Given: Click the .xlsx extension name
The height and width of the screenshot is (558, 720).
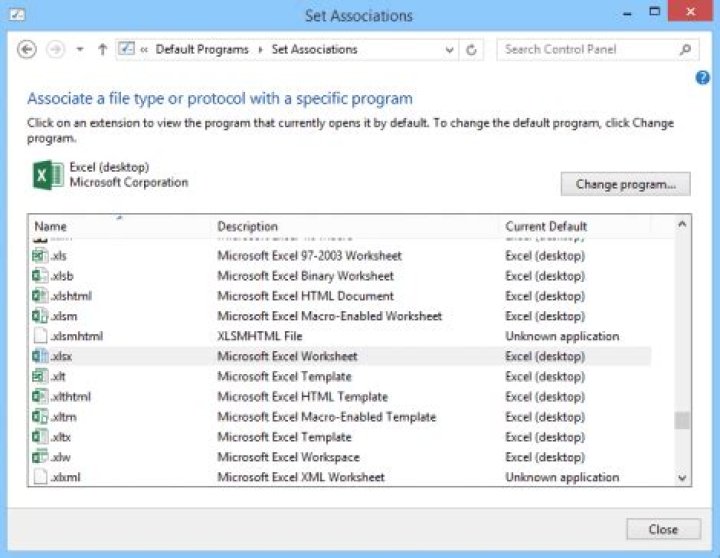Looking at the screenshot, I should click(61, 356).
